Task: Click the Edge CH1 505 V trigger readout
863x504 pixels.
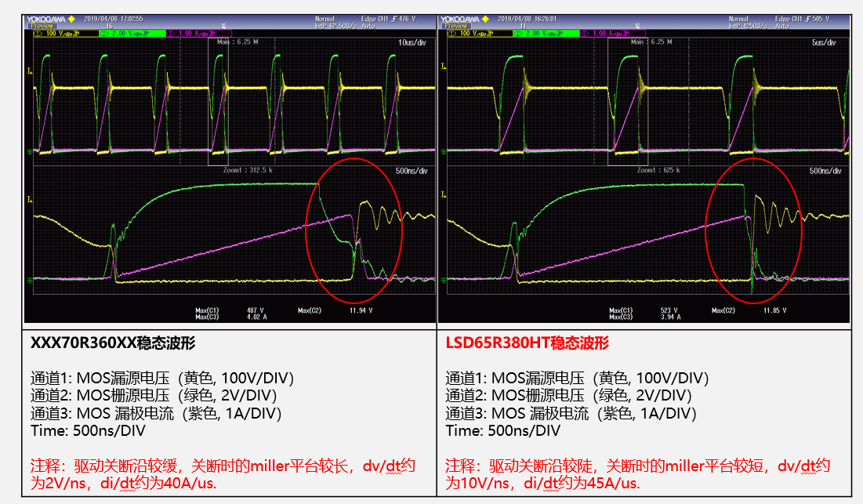Action: [802, 19]
